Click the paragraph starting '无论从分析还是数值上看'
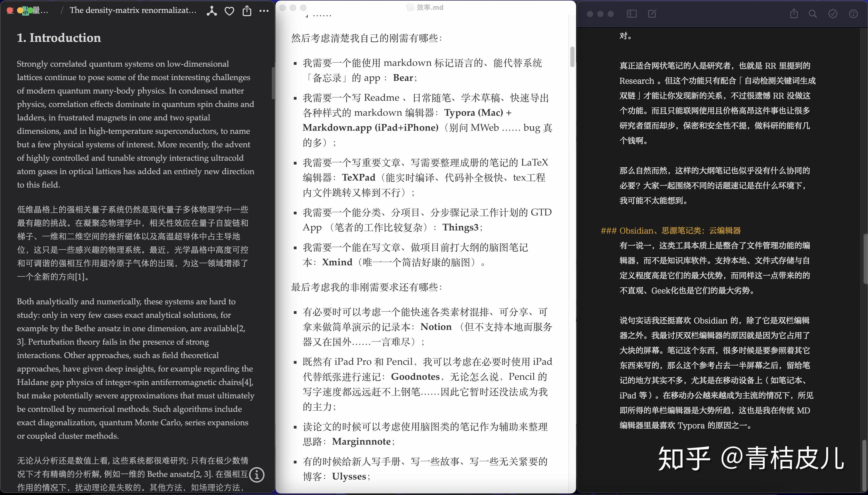Screen dimensions: 868x495 point(133,474)
